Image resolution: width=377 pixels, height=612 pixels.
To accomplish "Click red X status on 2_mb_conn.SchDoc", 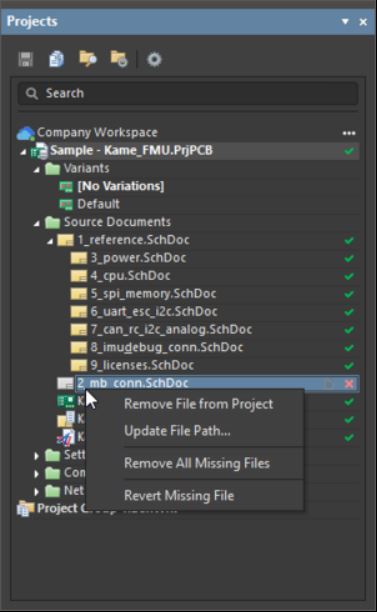I will (349, 384).
